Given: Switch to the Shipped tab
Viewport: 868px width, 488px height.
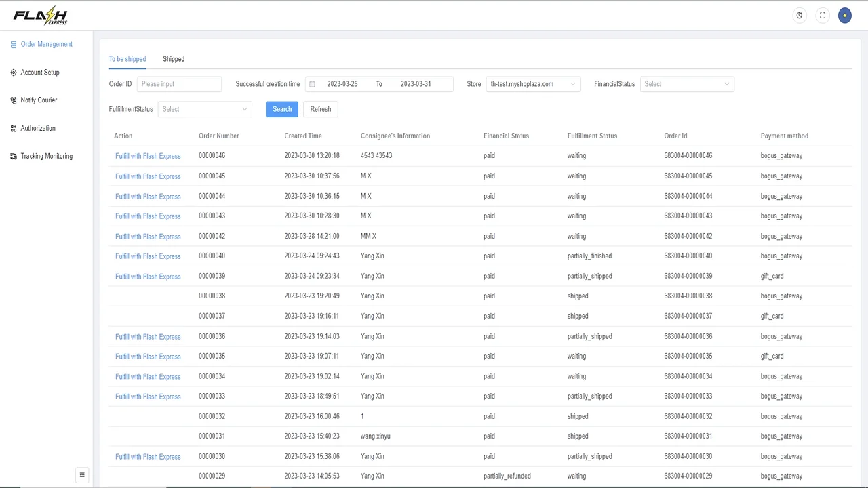Looking at the screenshot, I should coord(174,59).
